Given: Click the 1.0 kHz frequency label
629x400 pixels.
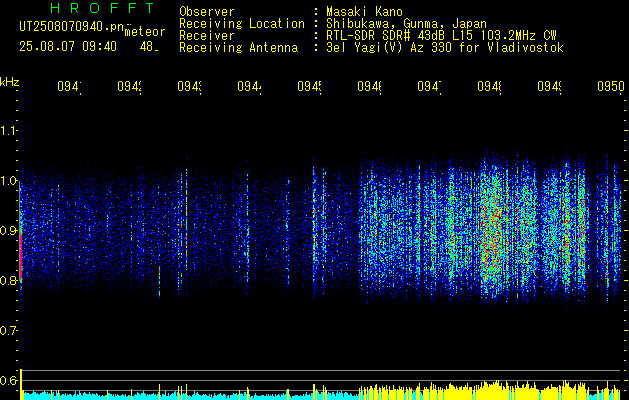Looking at the screenshot, I should pos(9,181).
